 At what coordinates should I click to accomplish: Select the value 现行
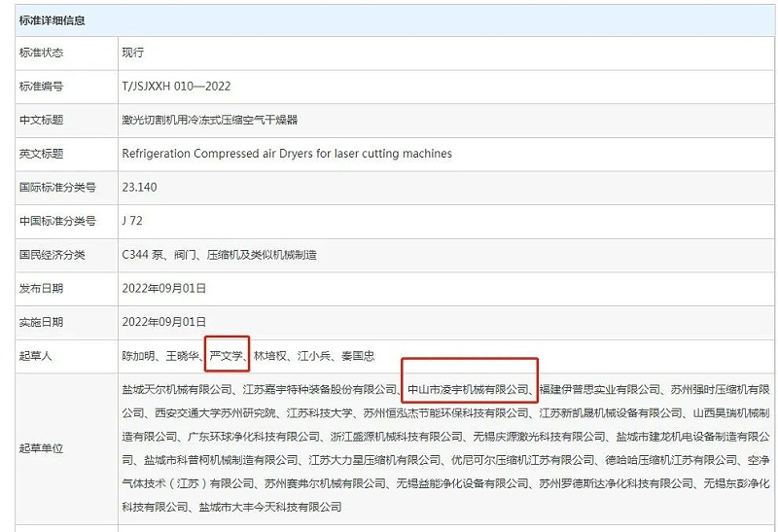coord(133,53)
